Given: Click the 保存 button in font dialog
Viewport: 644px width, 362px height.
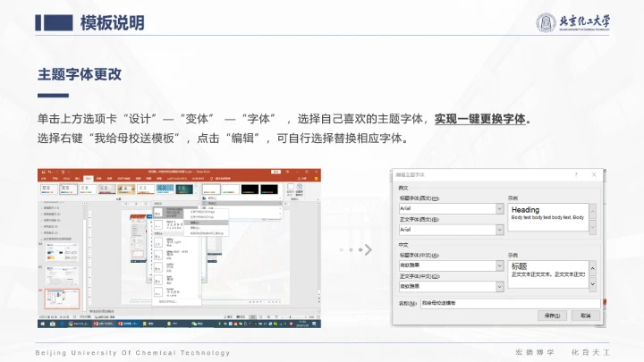Looking at the screenshot, I should pyautogui.click(x=552, y=316).
